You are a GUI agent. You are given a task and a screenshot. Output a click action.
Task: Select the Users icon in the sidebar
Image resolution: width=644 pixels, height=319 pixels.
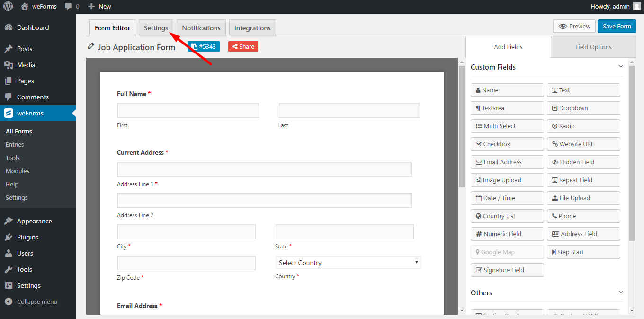point(9,253)
